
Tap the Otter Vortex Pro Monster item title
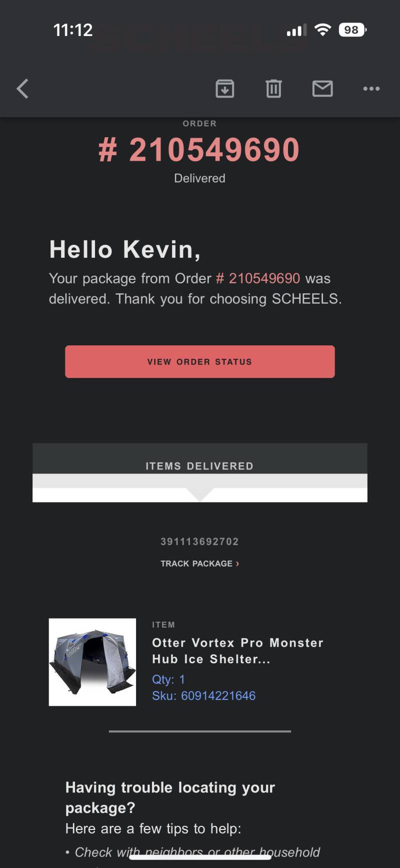point(237,651)
